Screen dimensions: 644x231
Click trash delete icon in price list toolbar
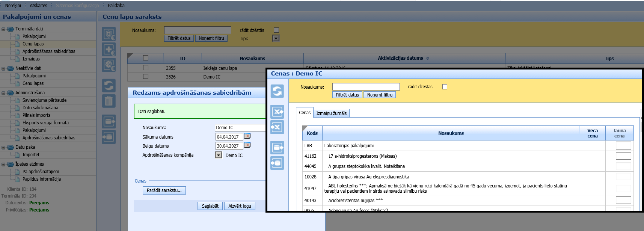109,101
